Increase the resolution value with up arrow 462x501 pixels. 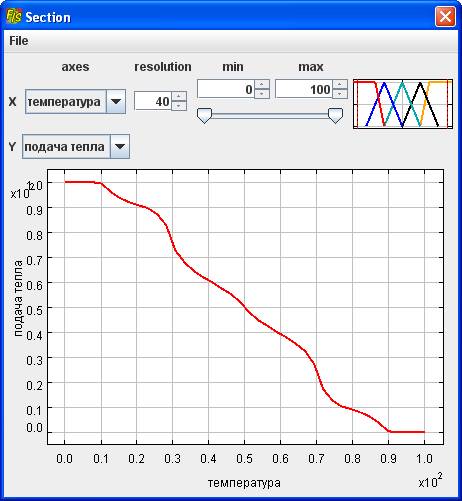pos(179,97)
